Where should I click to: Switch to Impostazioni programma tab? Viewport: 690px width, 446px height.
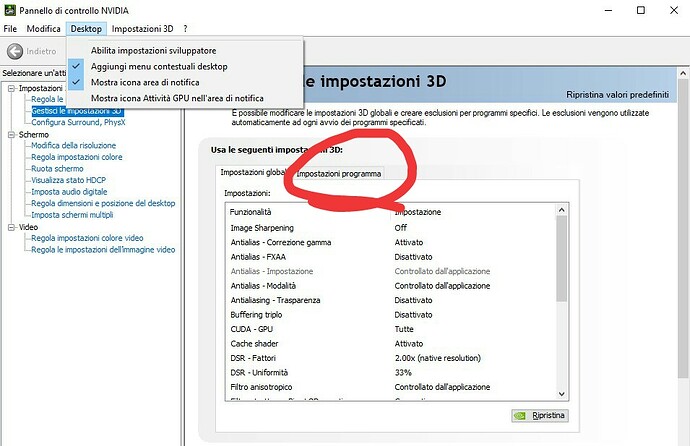338,174
